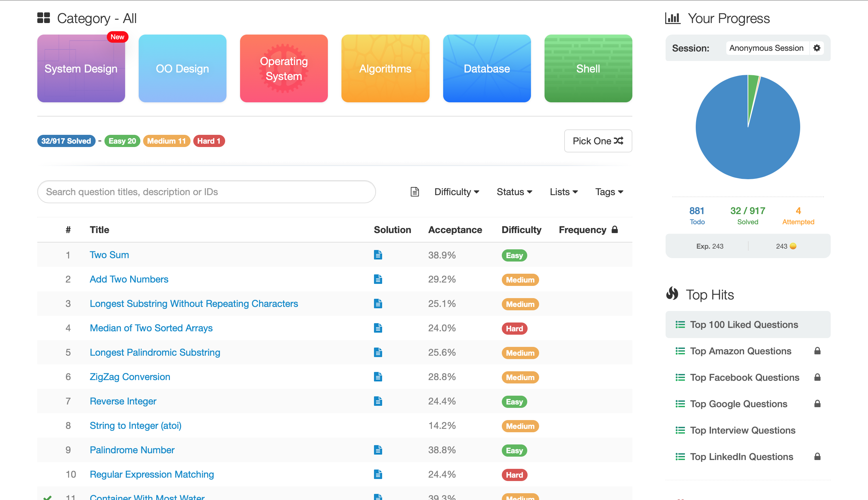Click lock icon next to Top Amazon Questions
This screenshot has width=868, height=500.
click(817, 351)
